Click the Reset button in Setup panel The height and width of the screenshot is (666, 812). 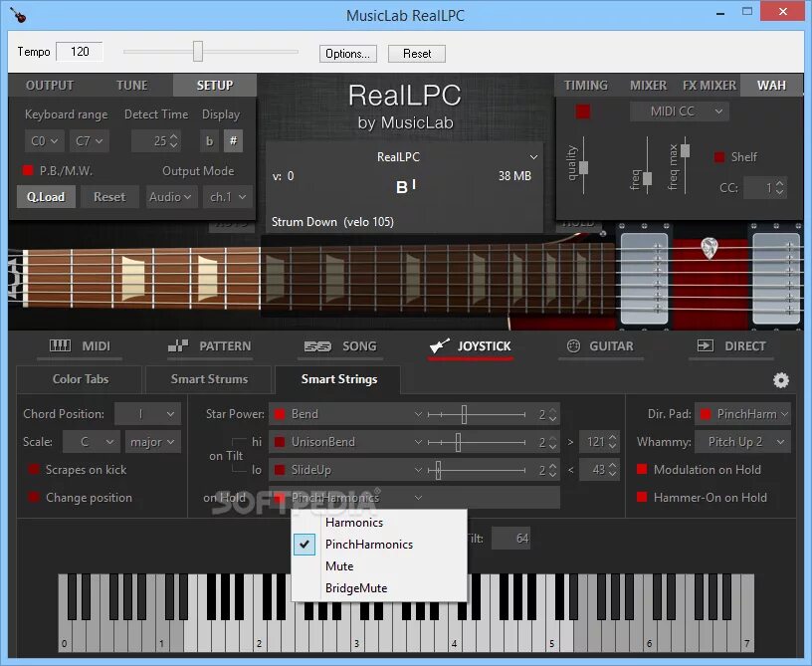pyautogui.click(x=109, y=197)
